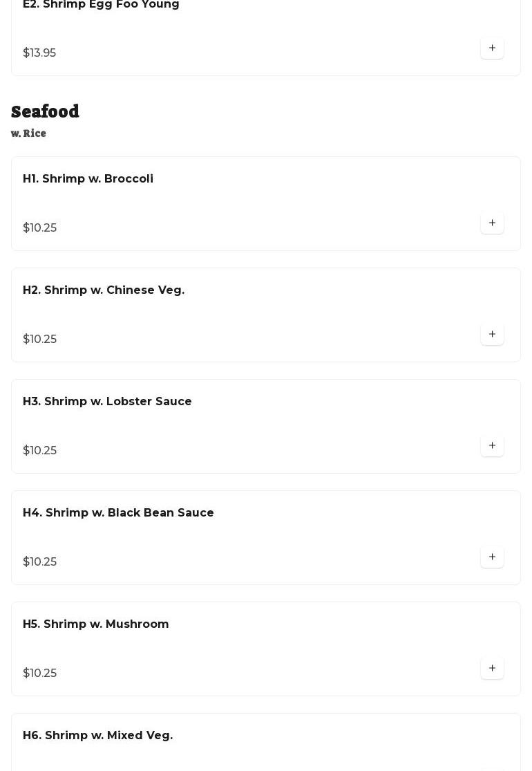Click the Seafood section heading

point(45,111)
